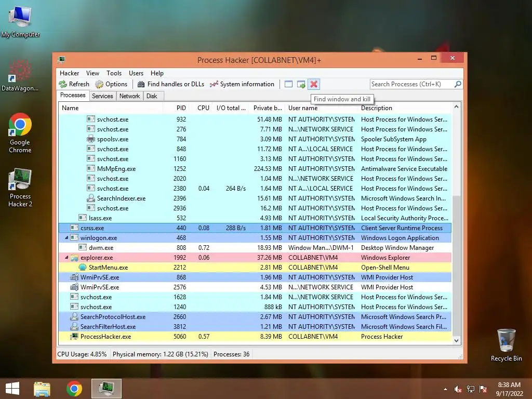Select the SearchIndexer.exe process icon
Viewport: 532px width, 399px height.
tap(90, 198)
